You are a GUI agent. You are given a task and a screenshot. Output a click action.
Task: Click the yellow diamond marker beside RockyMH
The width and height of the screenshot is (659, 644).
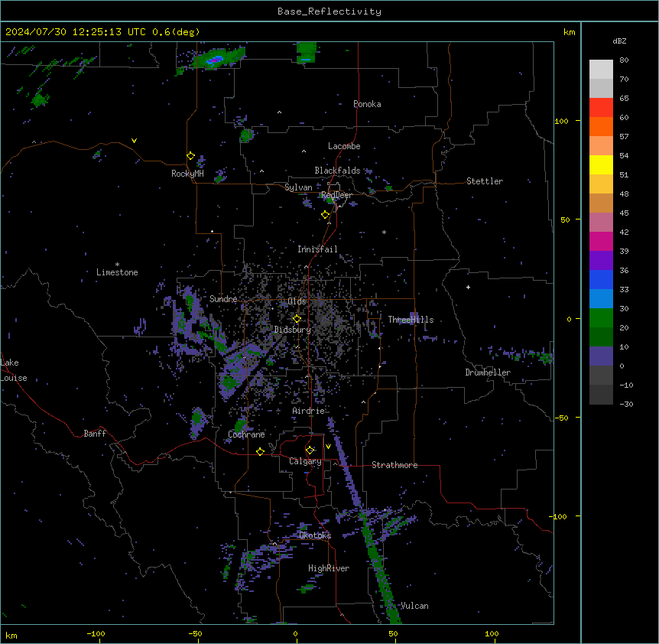[190, 156]
